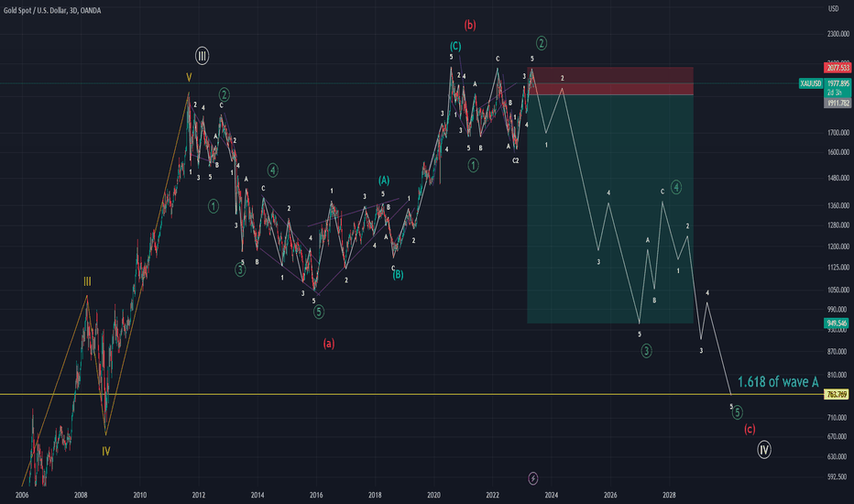
Task: Click the 2006 label on time axis
Action: point(22,495)
